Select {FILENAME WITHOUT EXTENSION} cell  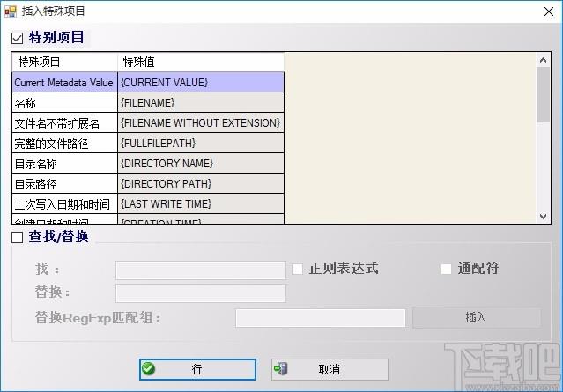tap(201, 122)
